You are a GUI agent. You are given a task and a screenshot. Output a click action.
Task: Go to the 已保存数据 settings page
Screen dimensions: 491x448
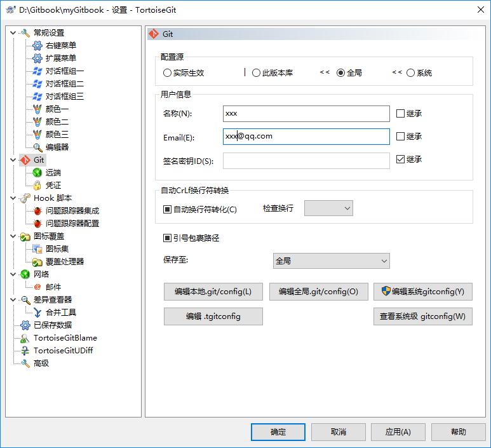click(53, 325)
